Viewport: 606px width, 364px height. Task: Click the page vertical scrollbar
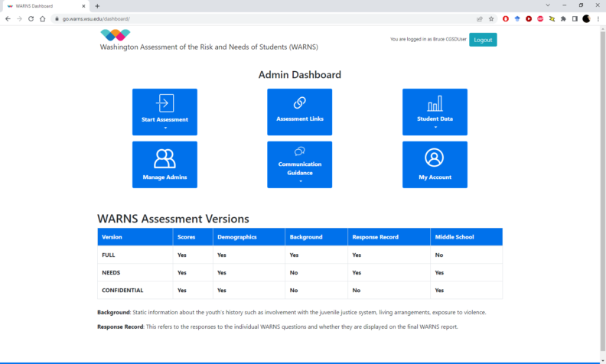[602, 153]
